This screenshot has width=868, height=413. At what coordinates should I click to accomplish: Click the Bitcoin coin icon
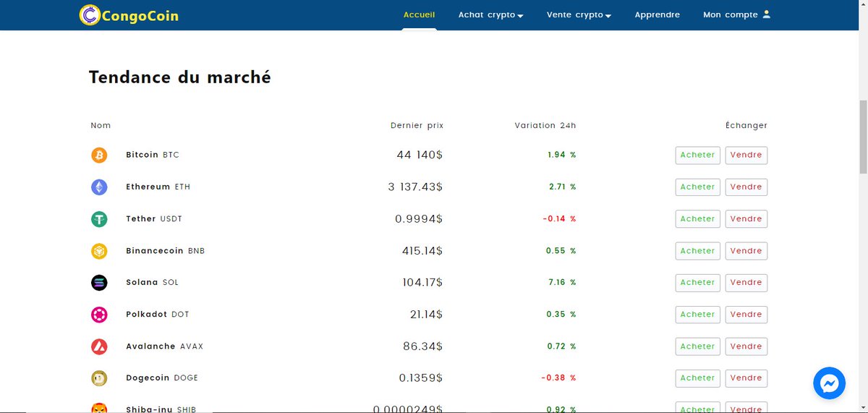[x=99, y=156]
